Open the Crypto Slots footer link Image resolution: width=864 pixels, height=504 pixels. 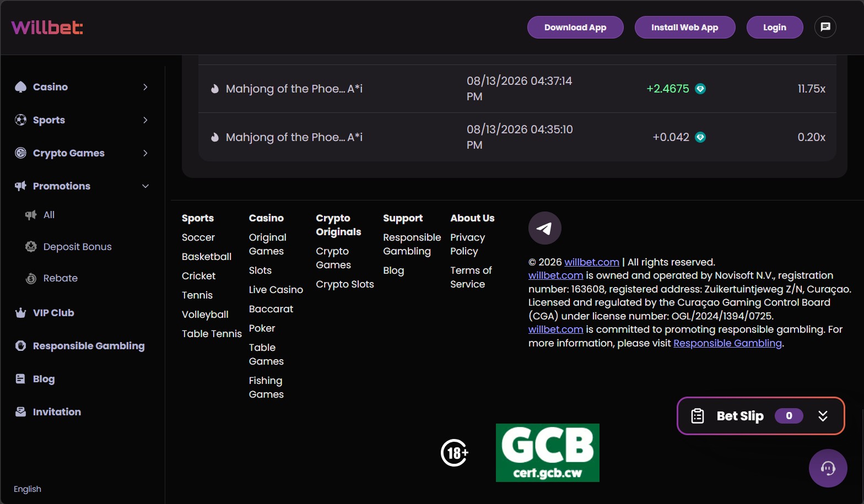pos(345,284)
